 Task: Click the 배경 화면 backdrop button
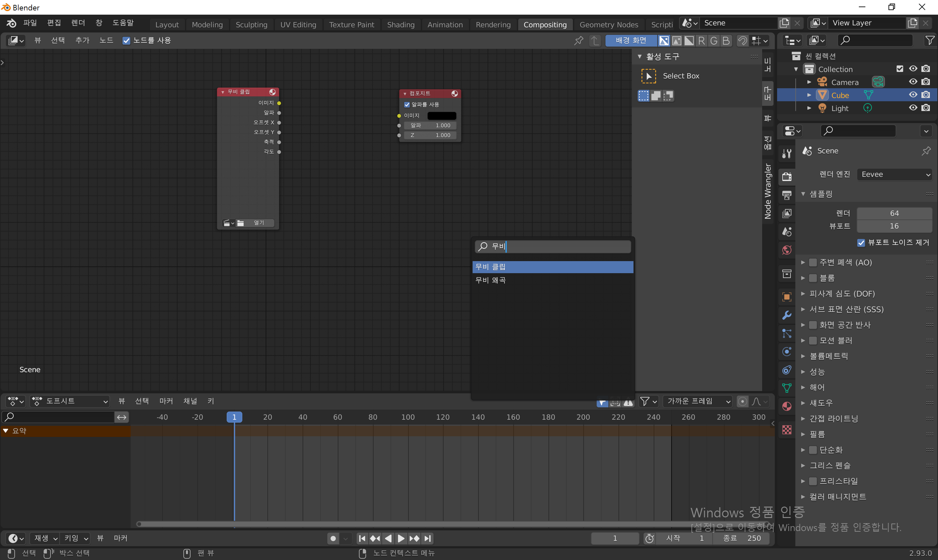coord(631,40)
